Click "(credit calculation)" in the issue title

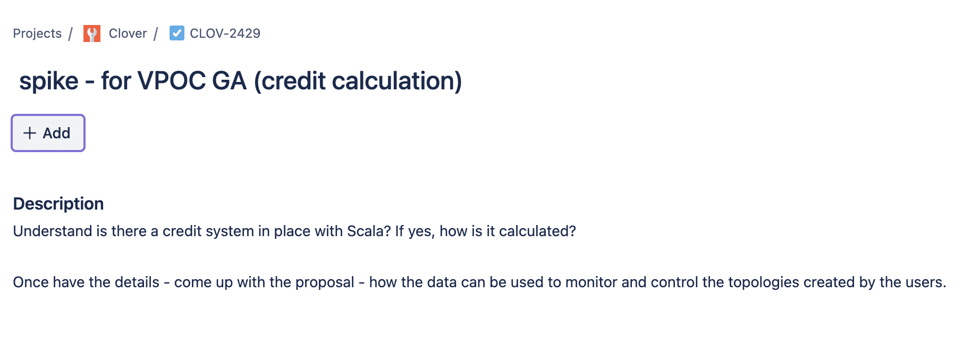pos(358,81)
